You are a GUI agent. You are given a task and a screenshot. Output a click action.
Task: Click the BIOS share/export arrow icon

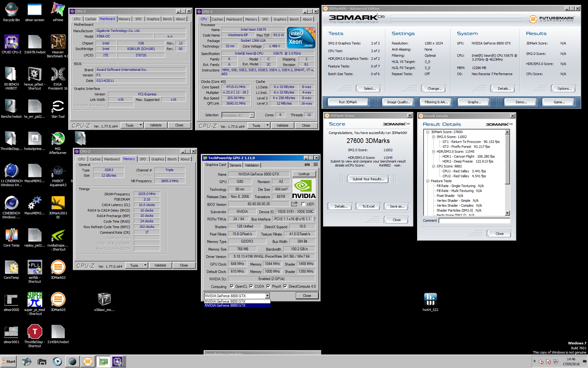294,204
